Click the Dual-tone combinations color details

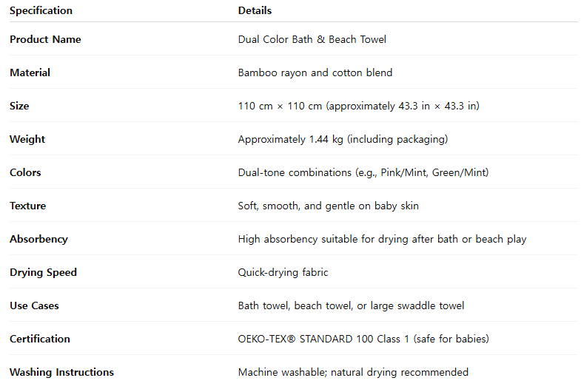click(x=363, y=172)
